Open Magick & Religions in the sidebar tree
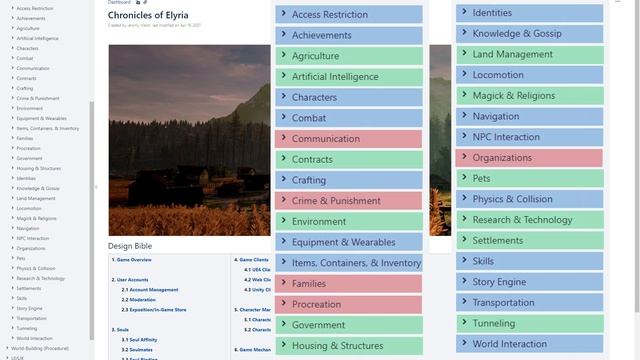Image resolution: width=640 pixels, height=360 pixels. 36,218
